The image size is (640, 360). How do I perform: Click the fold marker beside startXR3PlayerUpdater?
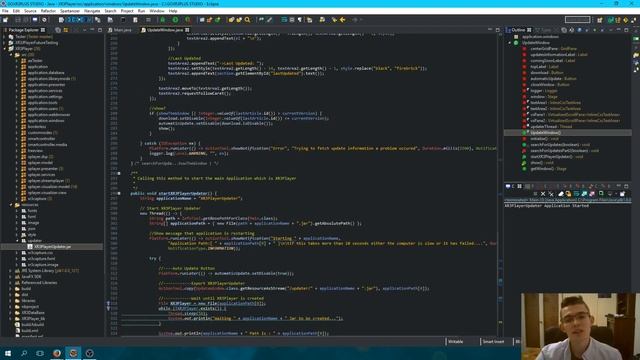(119, 193)
